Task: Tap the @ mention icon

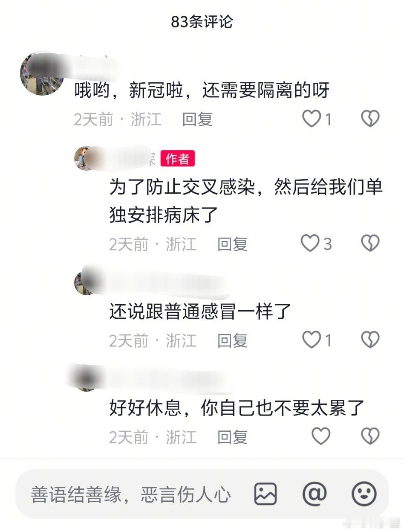Action: 315,494
